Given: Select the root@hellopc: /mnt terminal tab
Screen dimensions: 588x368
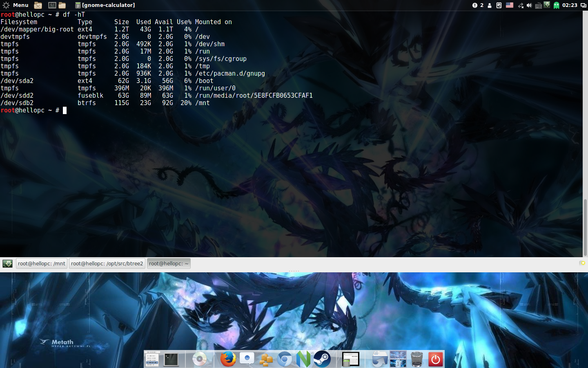Looking at the screenshot, I should (x=41, y=264).
